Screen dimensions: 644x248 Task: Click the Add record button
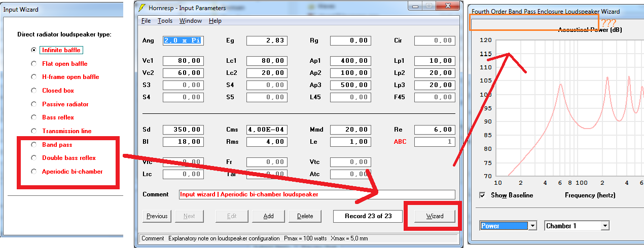pos(269,216)
